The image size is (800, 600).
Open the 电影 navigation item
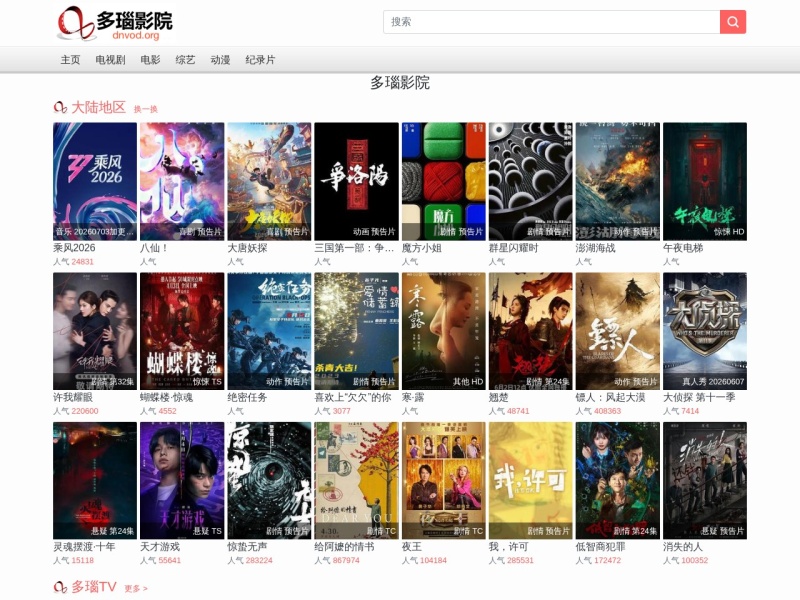pyautogui.click(x=150, y=60)
